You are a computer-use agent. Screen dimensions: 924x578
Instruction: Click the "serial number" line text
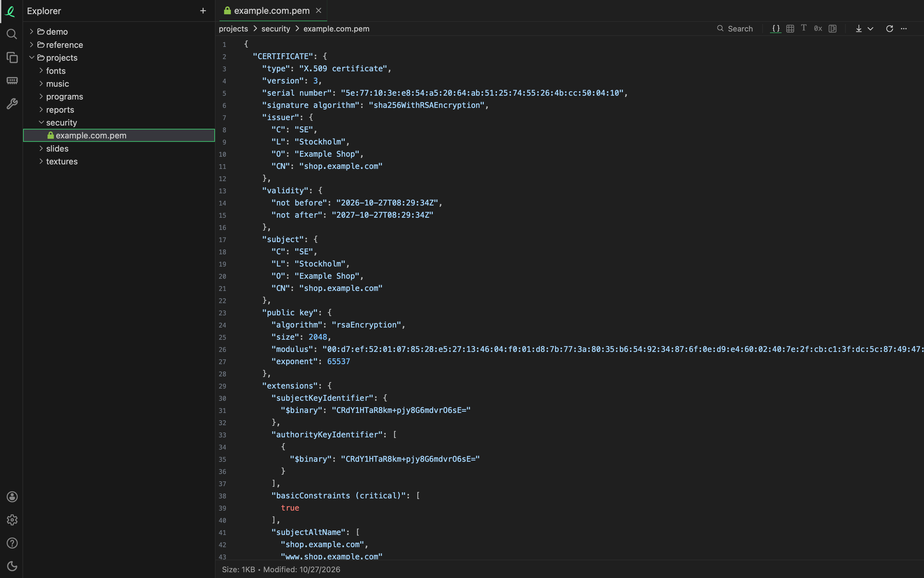point(445,93)
